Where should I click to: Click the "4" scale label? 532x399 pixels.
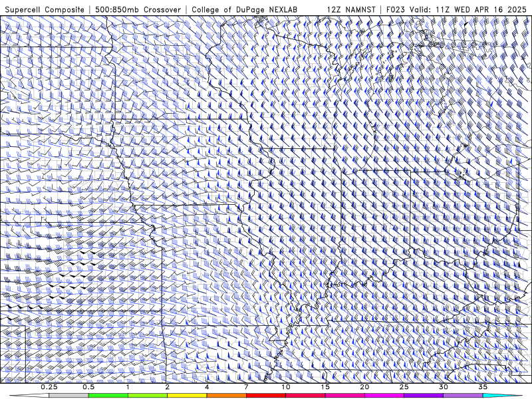207,387
